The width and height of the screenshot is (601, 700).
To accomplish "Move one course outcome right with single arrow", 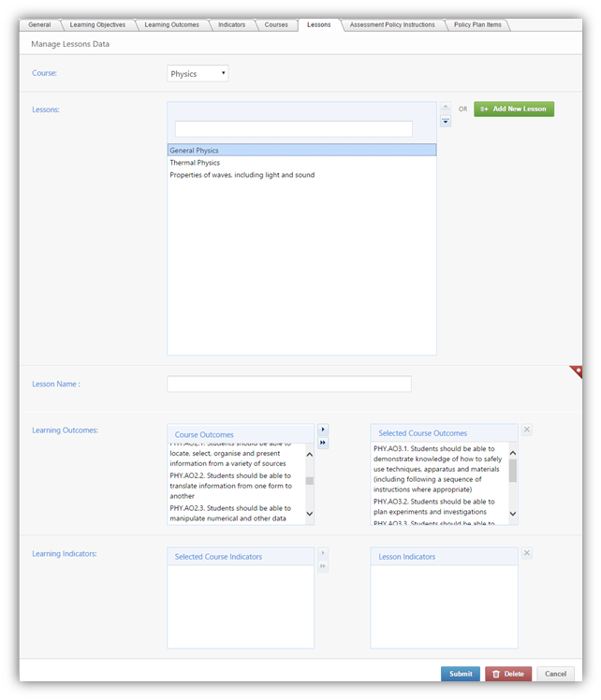I will [323, 430].
